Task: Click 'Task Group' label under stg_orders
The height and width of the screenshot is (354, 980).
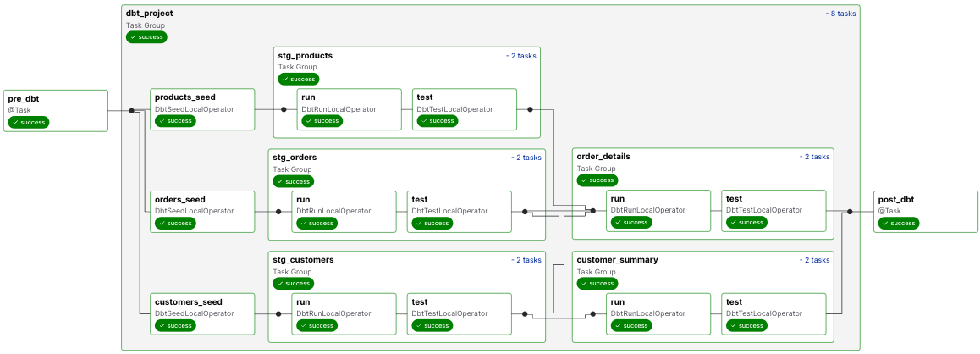Action: pyautogui.click(x=293, y=169)
